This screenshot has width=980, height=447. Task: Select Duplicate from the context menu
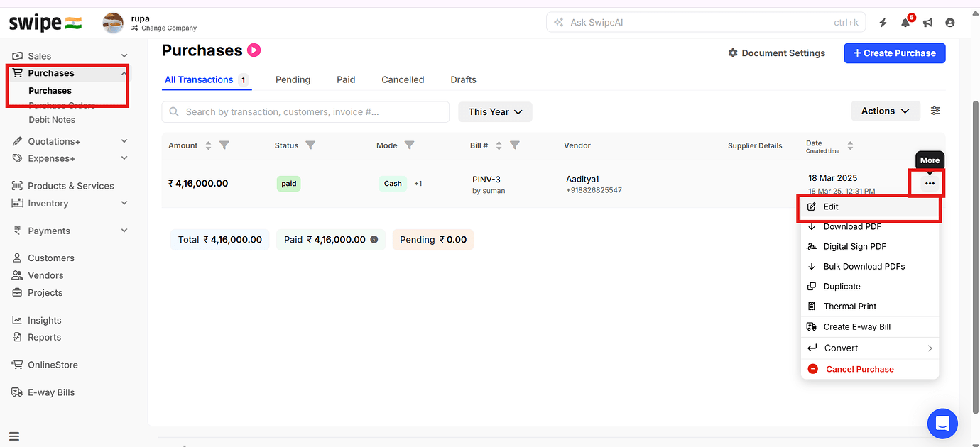click(842, 286)
